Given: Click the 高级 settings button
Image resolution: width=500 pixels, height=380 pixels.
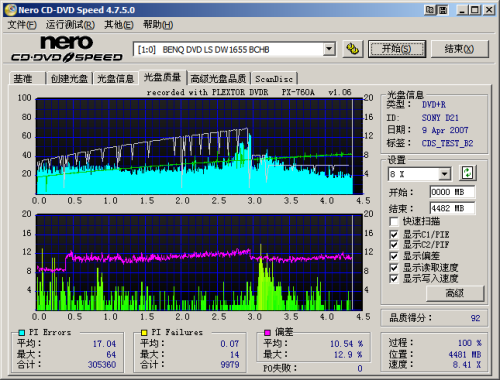Looking at the screenshot, I should tap(455, 293).
